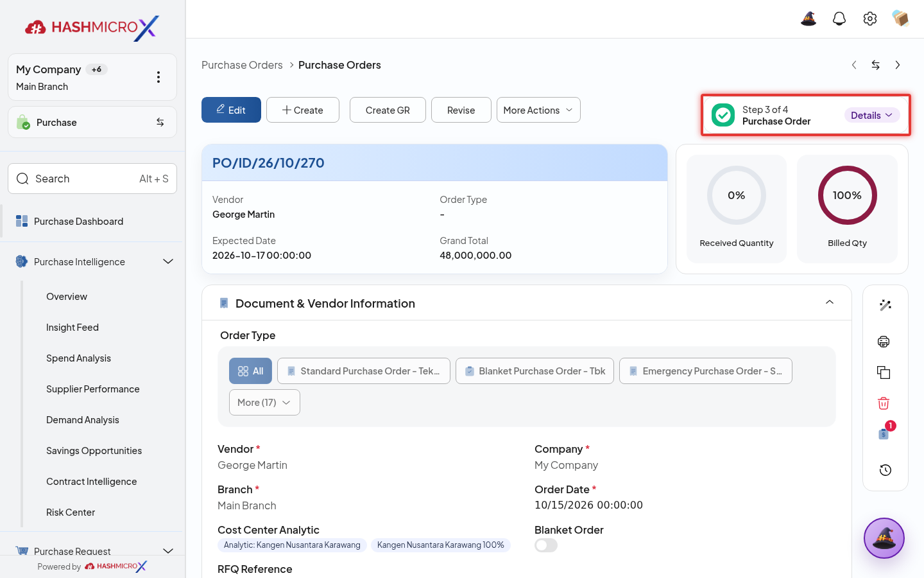Switch module using Purchase swap arrows
924x578 pixels.
click(160, 122)
